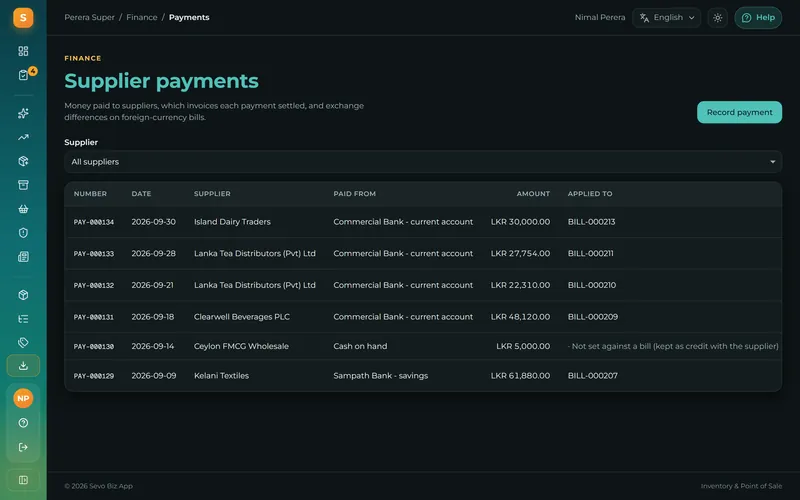The image size is (800, 500).
Task: Click BILL-000213 in Applied To
Action: pos(591,222)
